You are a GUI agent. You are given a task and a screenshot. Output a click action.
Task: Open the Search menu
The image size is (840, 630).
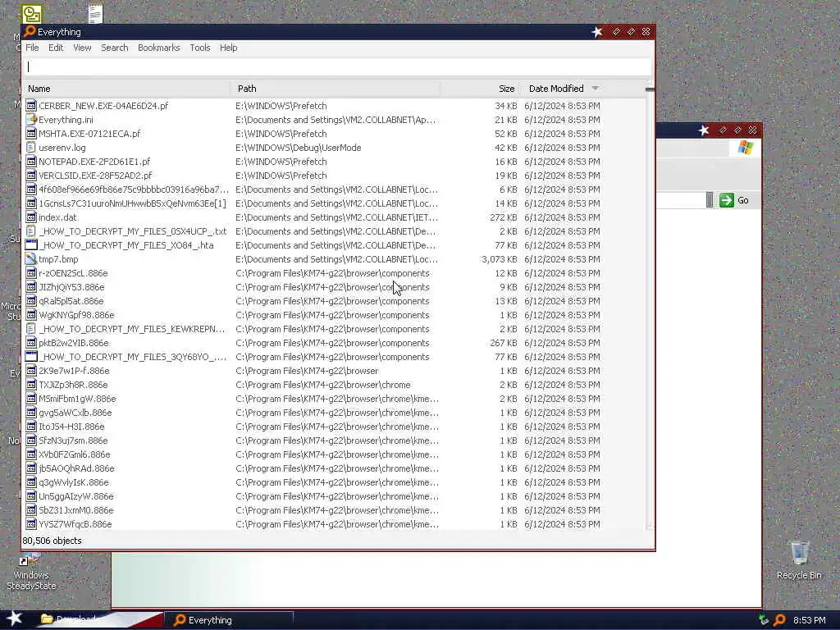(115, 48)
